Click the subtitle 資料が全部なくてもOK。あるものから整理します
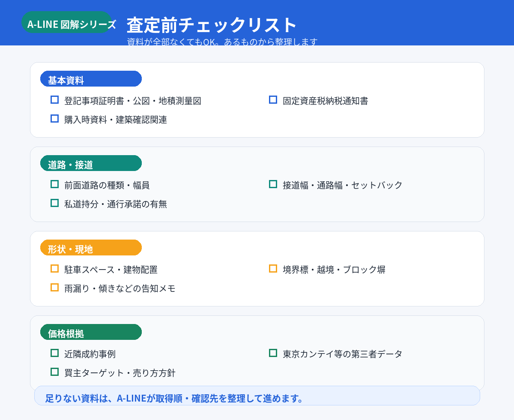This screenshot has height=420, width=514. tap(222, 42)
